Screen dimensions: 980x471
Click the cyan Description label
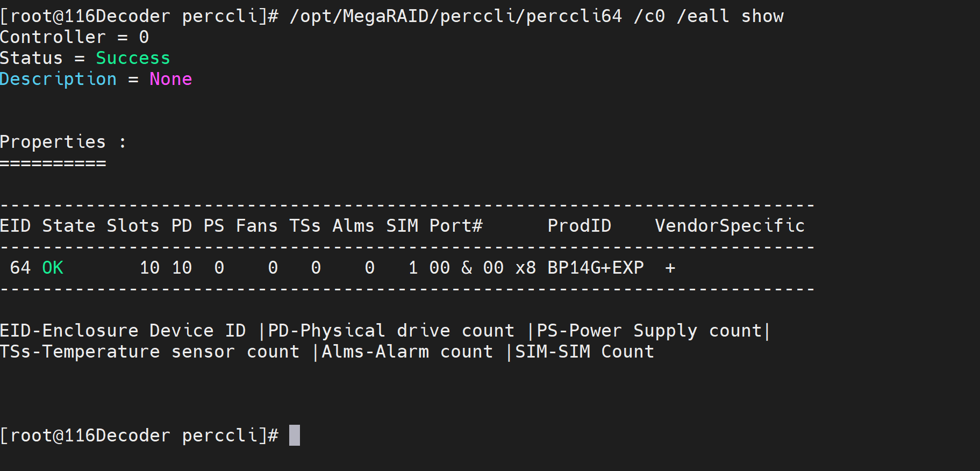(x=58, y=79)
